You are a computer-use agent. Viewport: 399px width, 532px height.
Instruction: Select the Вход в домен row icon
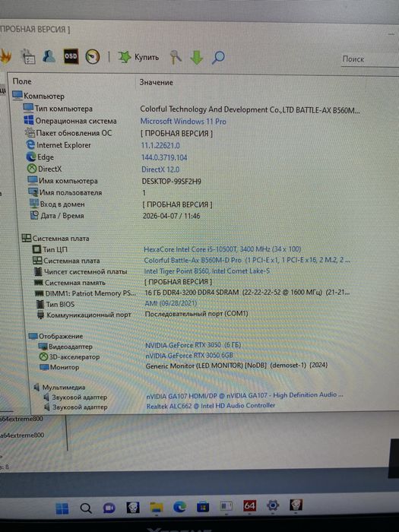pyautogui.click(x=34, y=204)
